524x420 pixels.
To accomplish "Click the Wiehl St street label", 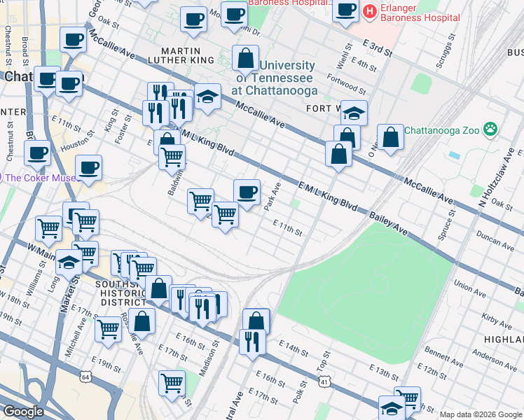I will pos(344,56).
